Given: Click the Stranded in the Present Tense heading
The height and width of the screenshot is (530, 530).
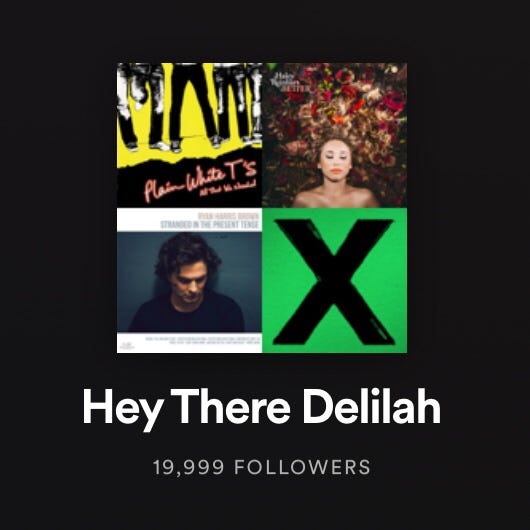Looking at the screenshot, I should coord(210,224).
